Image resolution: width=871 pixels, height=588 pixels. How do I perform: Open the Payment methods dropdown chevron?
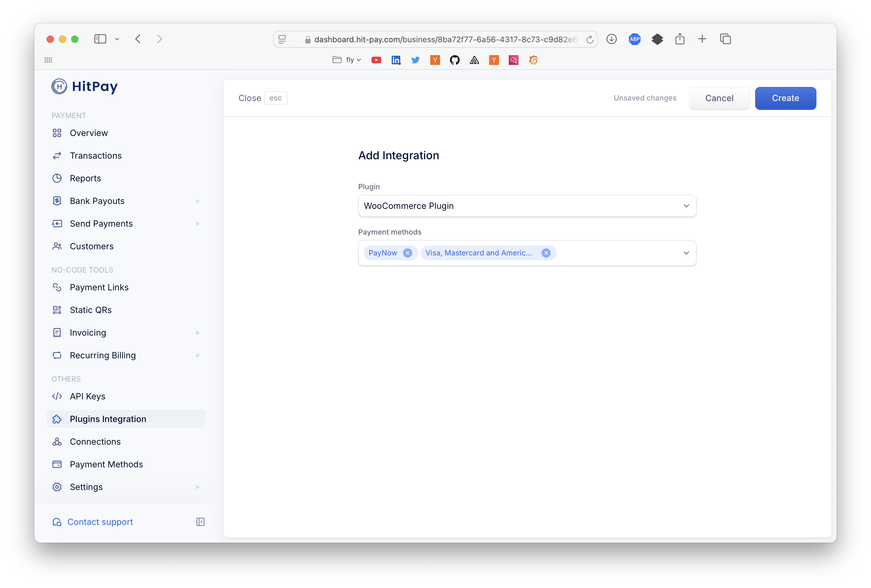click(x=686, y=253)
